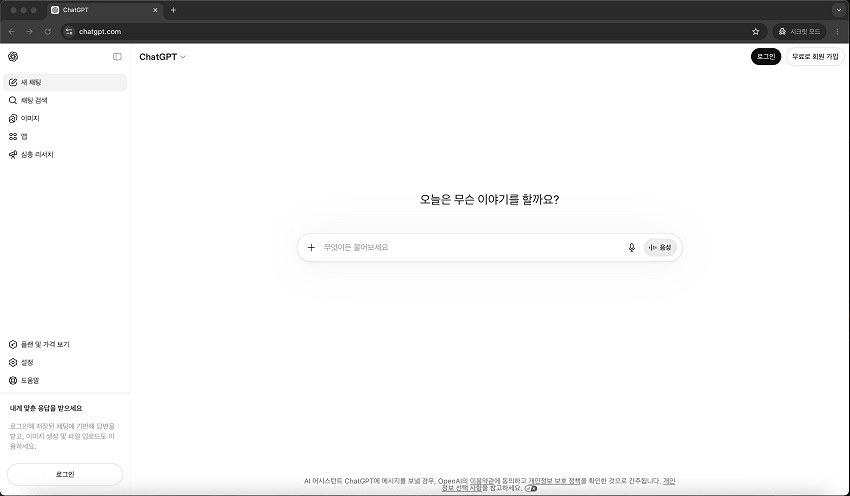Open the tab search dropdown arrow
850x496 pixels.
click(839, 10)
